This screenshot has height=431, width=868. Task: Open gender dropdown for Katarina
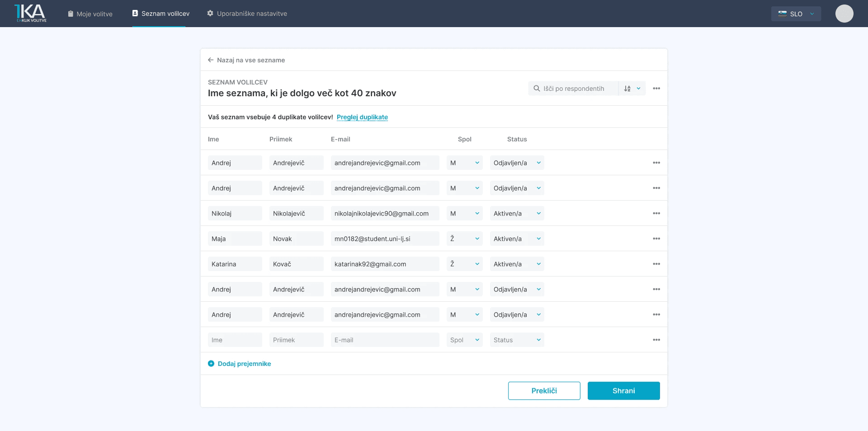click(x=465, y=264)
